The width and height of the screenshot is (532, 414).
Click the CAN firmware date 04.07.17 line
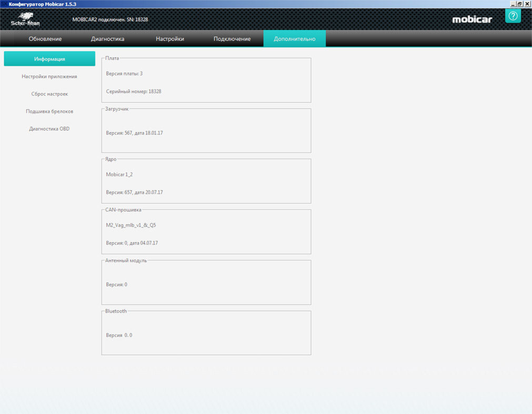(132, 243)
